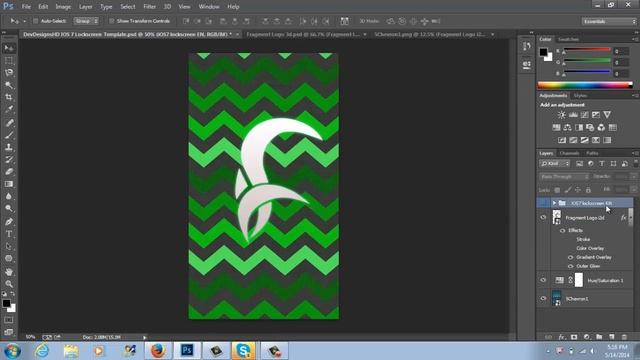Switch to the Channels tab
This screenshot has width=640, height=360.
click(x=569, y=153)
